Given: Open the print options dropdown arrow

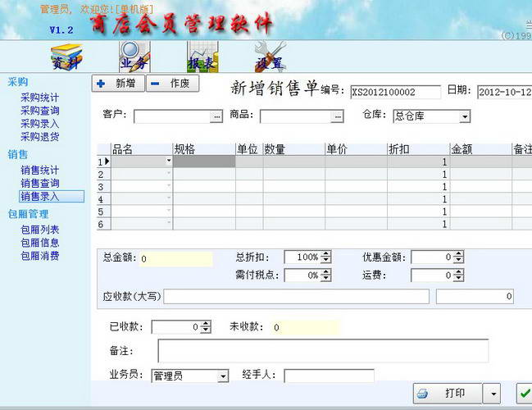Looking at the screenshot, I should (493, 394).
